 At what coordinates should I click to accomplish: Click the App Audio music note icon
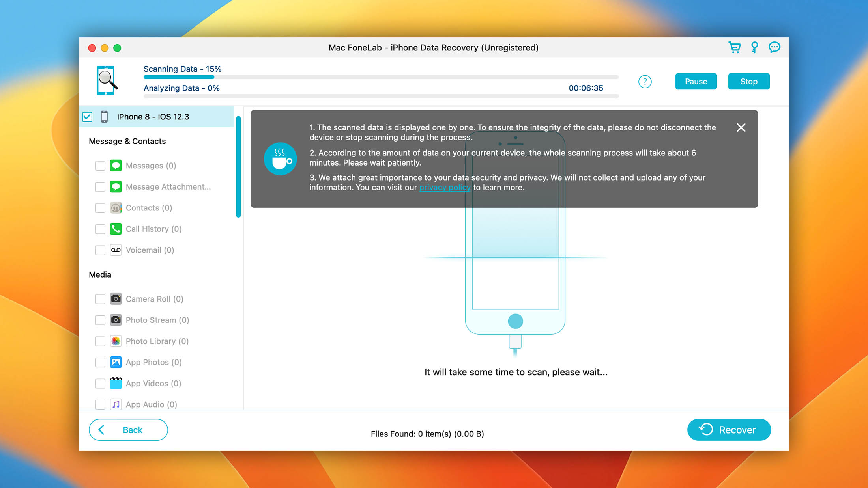coord(116,404)
